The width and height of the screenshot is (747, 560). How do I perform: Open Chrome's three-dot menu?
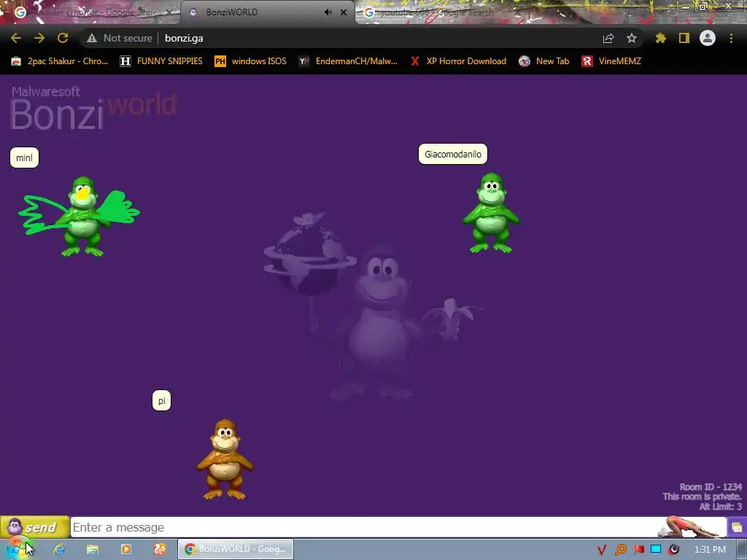coord(731,38)
